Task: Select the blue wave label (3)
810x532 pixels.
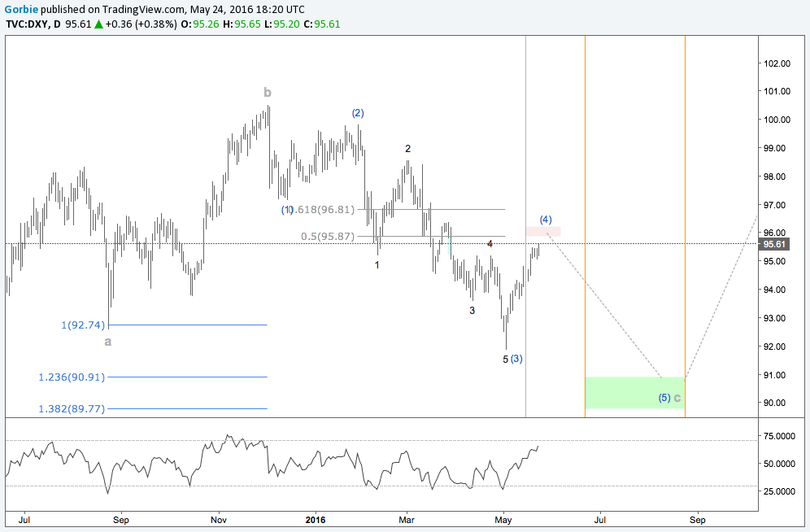Action: [x=516, y=359]
